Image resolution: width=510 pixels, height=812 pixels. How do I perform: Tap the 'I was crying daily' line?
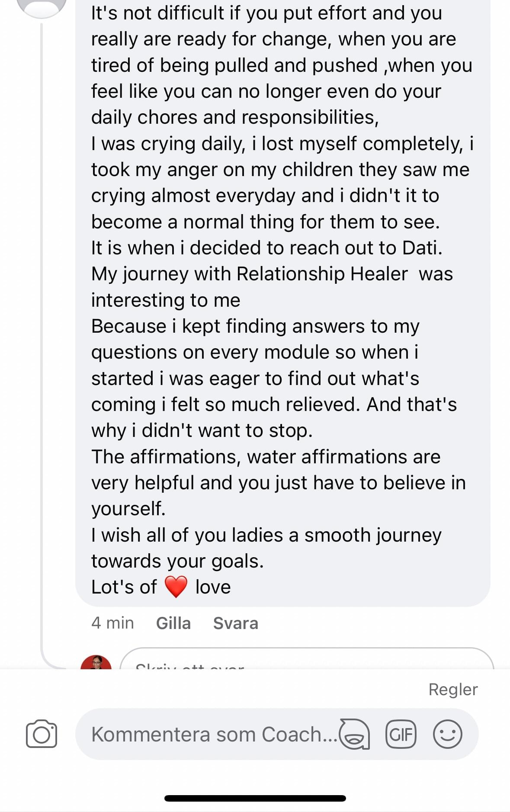(282, 144)
